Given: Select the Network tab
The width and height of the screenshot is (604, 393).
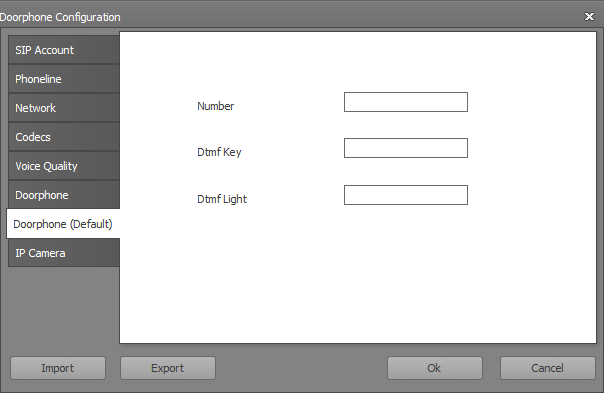Looking at the screenshot, I should [64, 108].
